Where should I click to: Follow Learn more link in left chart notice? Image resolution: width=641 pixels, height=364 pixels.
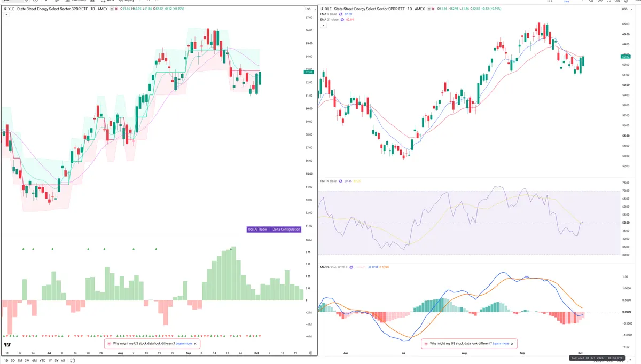[x=184, y=344]
